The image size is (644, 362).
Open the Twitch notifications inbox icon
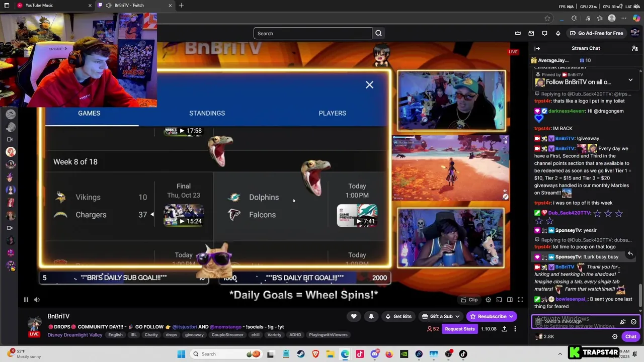(531, 33)
